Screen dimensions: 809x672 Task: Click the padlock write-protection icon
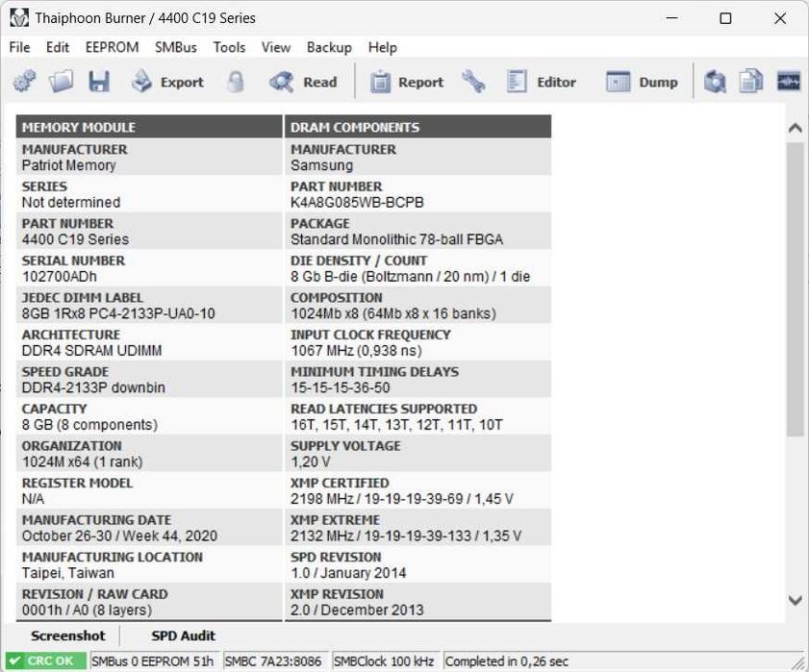click(236, 82)
